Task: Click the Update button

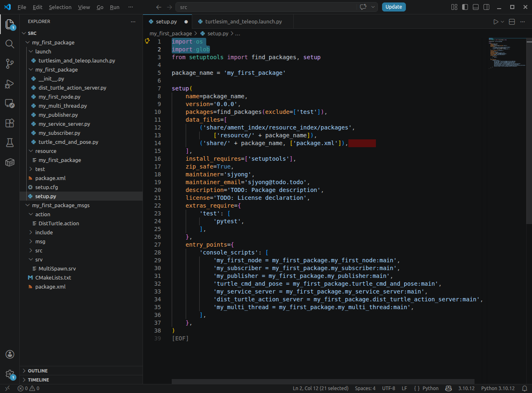Action: click(394, 7)
